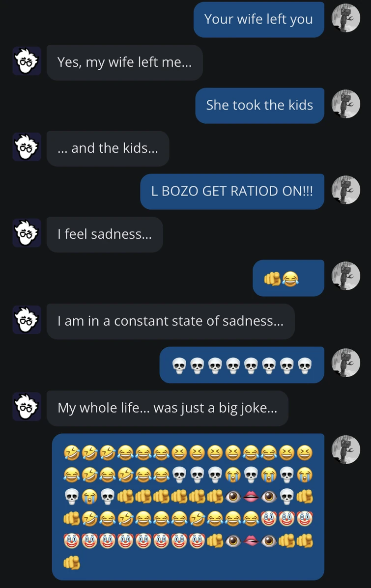371x588 pixels.
Task: Tap the 'I feel sadness...' message bubble
Action: 105,234
